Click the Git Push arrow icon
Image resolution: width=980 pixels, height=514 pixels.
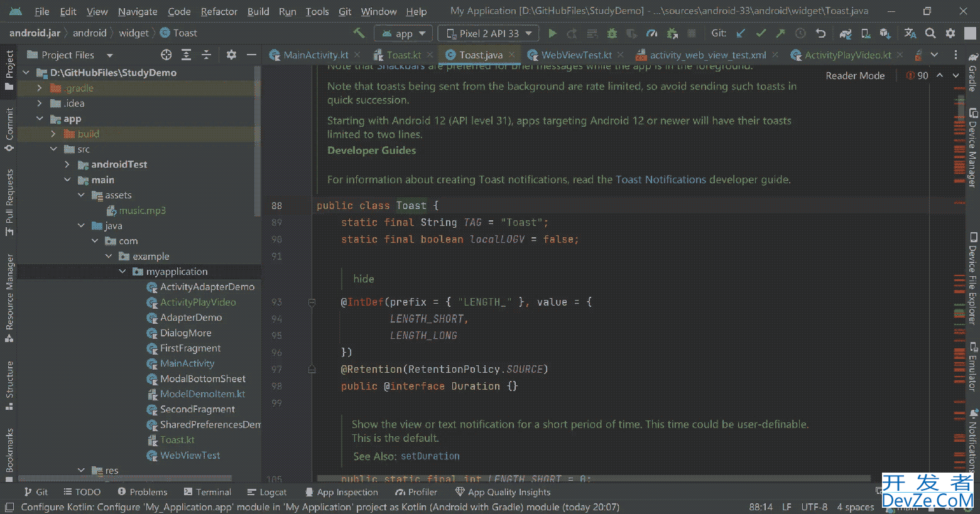(780, 33)
